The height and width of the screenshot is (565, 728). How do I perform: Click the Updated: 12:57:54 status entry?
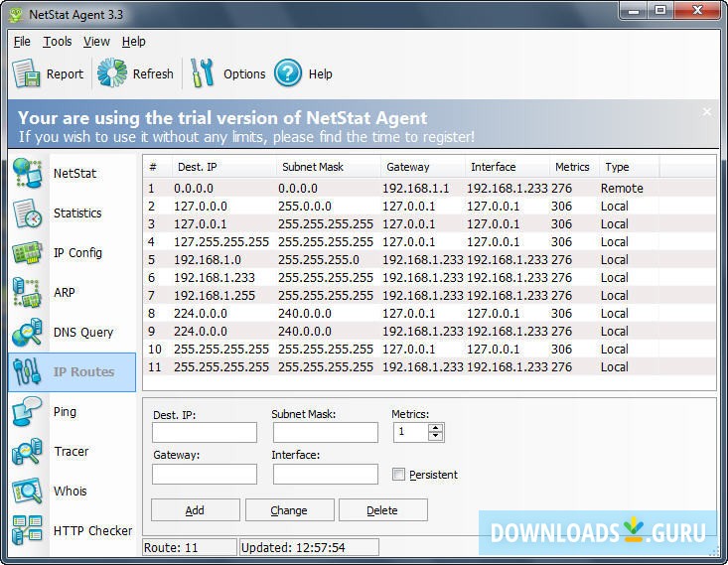[x=309, y=547]
